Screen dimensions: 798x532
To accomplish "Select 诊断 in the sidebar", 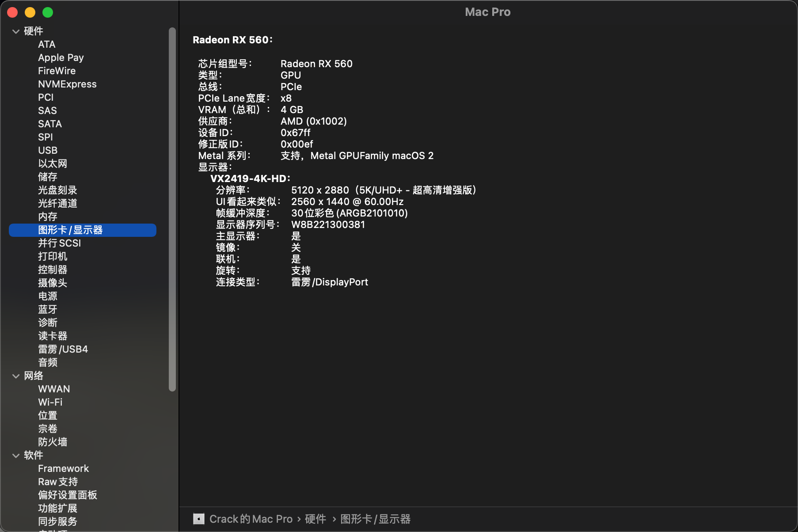I will 48,323.
